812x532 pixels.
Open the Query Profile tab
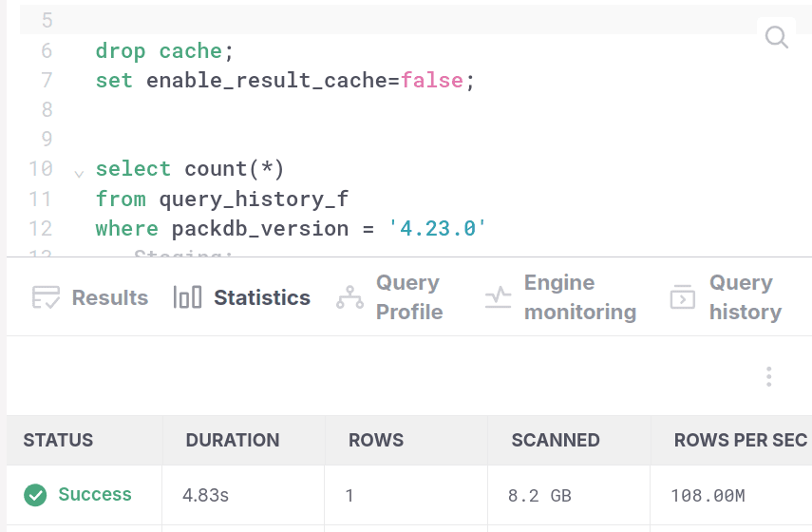point(390,297)
